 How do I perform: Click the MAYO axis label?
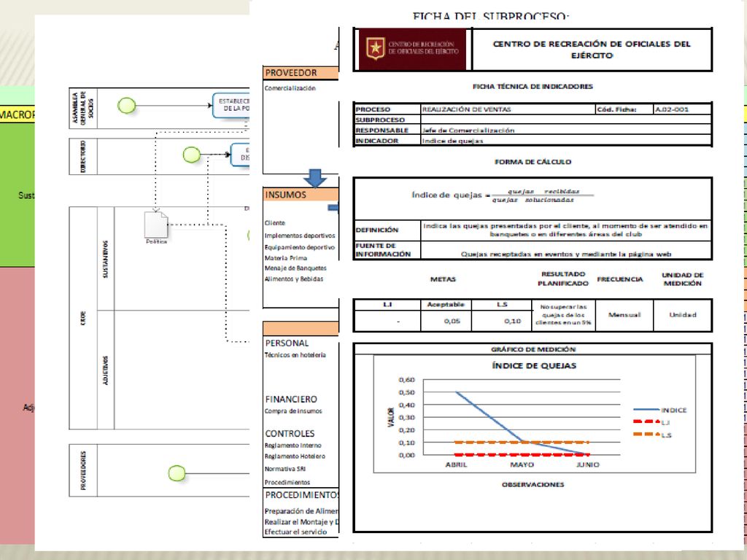coord(522,464)
